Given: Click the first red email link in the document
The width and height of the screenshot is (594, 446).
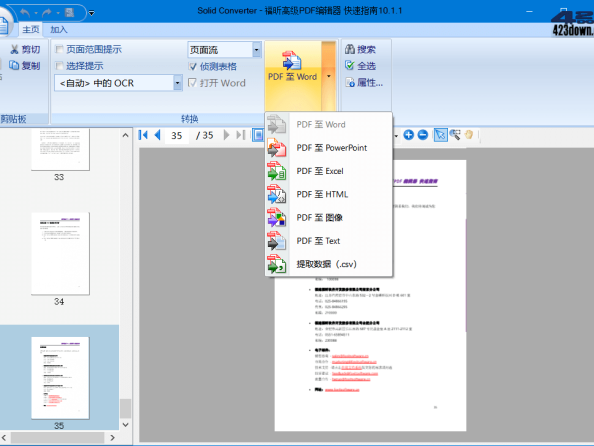Looking at the screenshot, I should point(350,356).
